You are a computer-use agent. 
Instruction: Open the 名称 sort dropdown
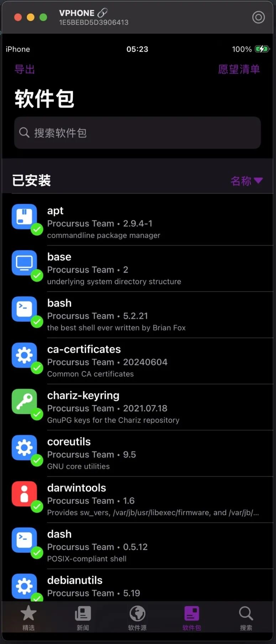tap(246, 181)
